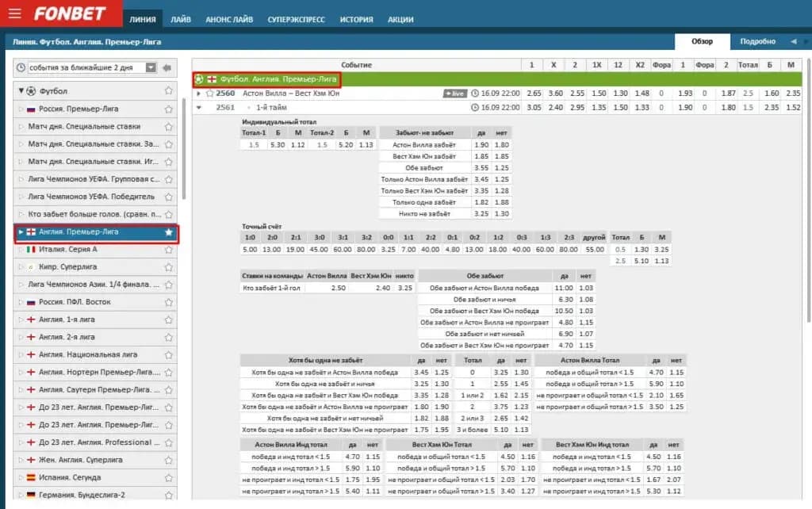Toggle star for Жен. Англия. Суперлига
The height and width of the screenshot is (509, 812).
[x=168, y=461]
